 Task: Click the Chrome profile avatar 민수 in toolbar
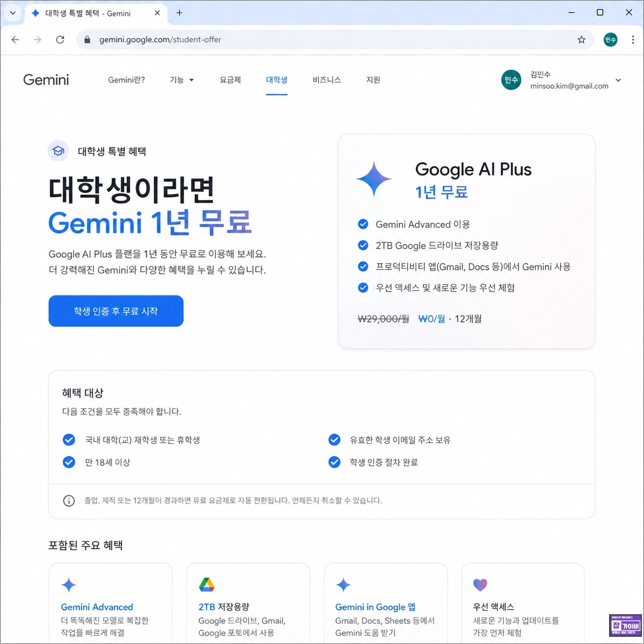point(611,40)
